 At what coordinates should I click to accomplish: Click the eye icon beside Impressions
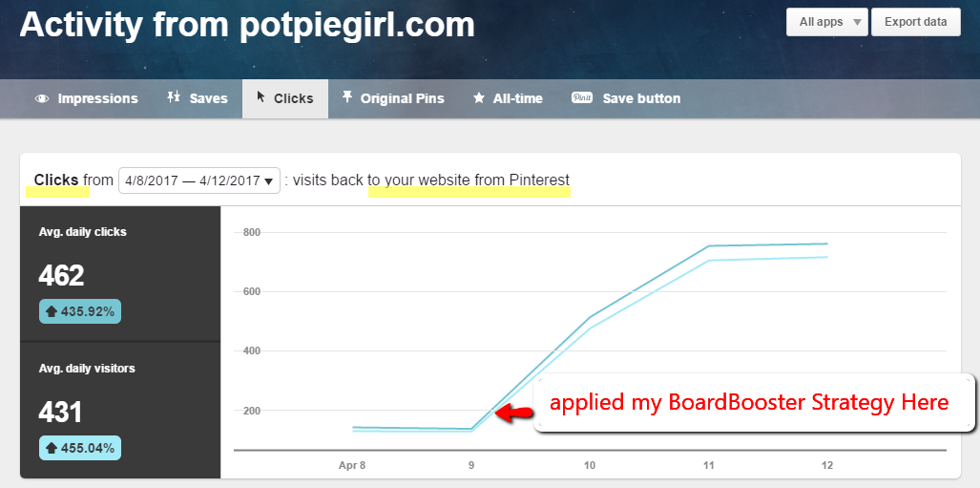(x=42, y=99)
